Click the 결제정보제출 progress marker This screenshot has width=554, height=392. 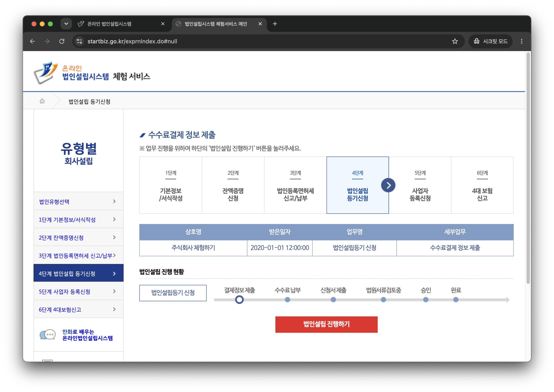(x=239, y=299)
